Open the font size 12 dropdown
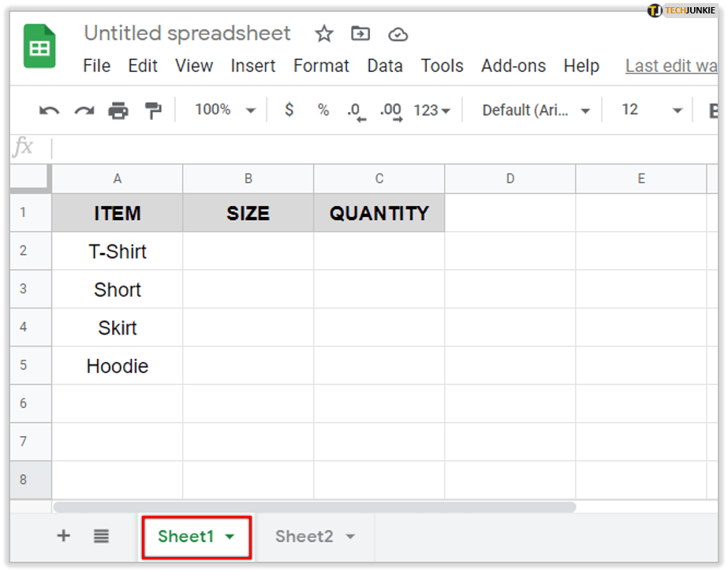Screen dimensions: 728x572 pyautogui.click(x=651, y=110)
